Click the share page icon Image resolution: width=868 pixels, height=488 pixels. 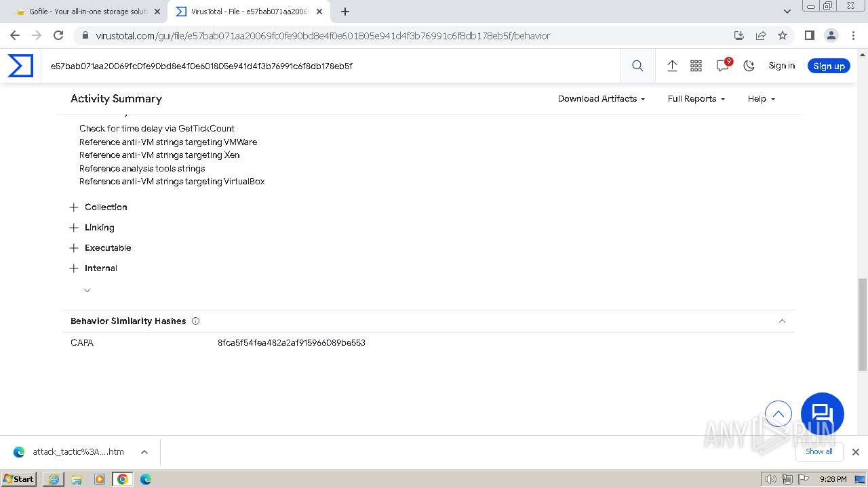761,36
